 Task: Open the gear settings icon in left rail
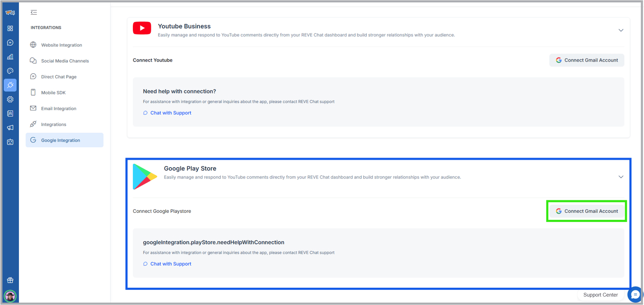coord(10,99)
